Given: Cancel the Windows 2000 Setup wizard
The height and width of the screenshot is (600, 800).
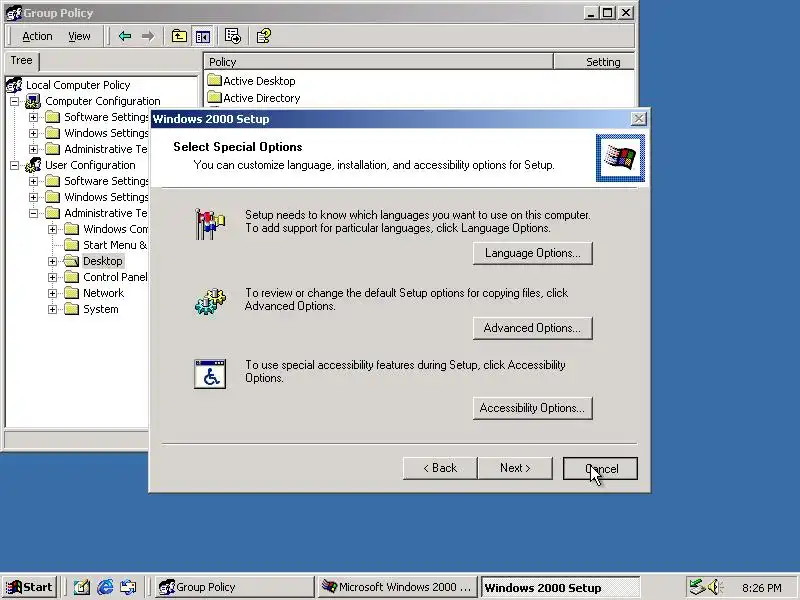Looking at the screenshot, I should click(600, 468).
